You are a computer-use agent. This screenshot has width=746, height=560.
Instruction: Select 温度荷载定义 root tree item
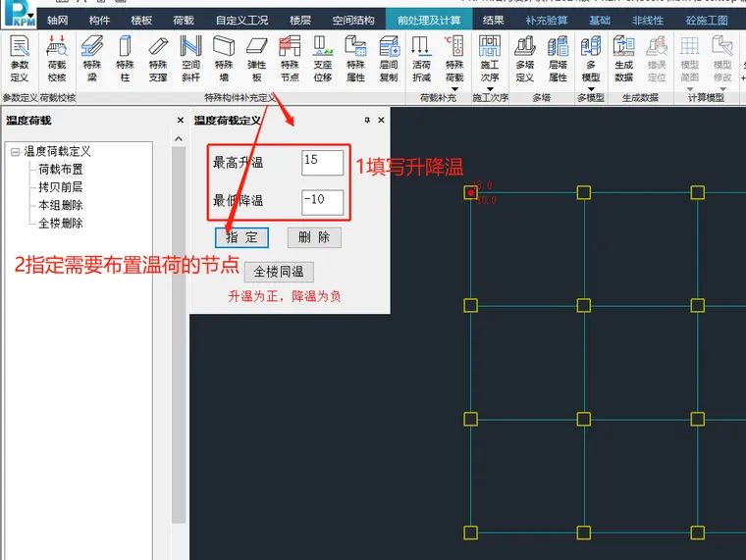click(57, 152)
